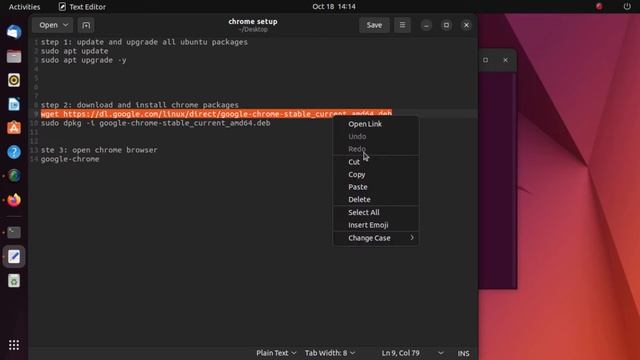Image resolution: width=640 pixels, height=360 pixels.
Task: Choose Cut in context menu
Action: coord(376,162)
